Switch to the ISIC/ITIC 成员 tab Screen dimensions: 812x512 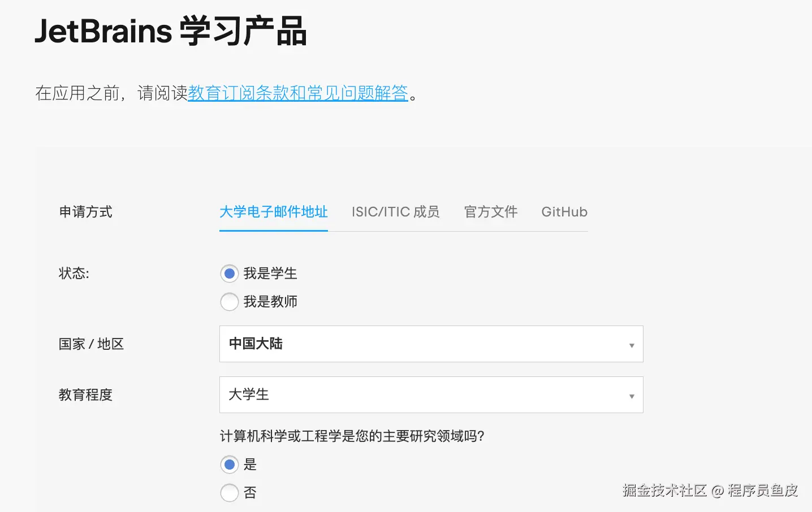pyautogui.click(x=395, y=212)
